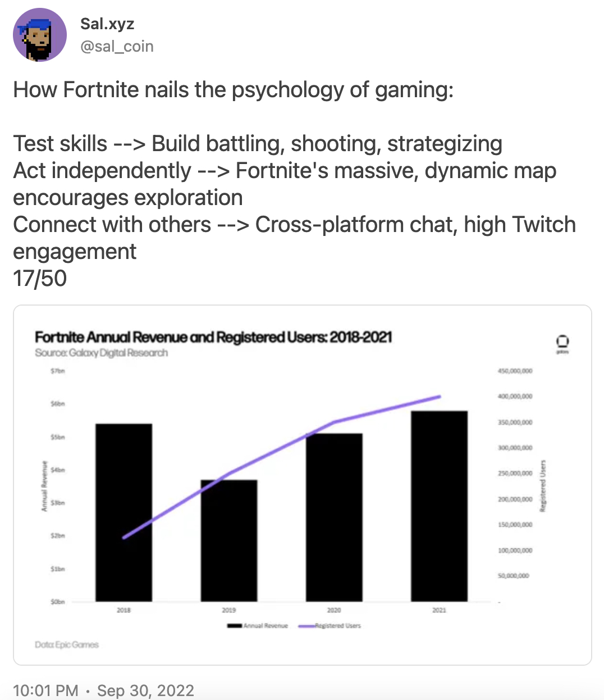Click the 17/50 thread counter text
This screenshot has height=700, width=604.
(x=40, y=278)
